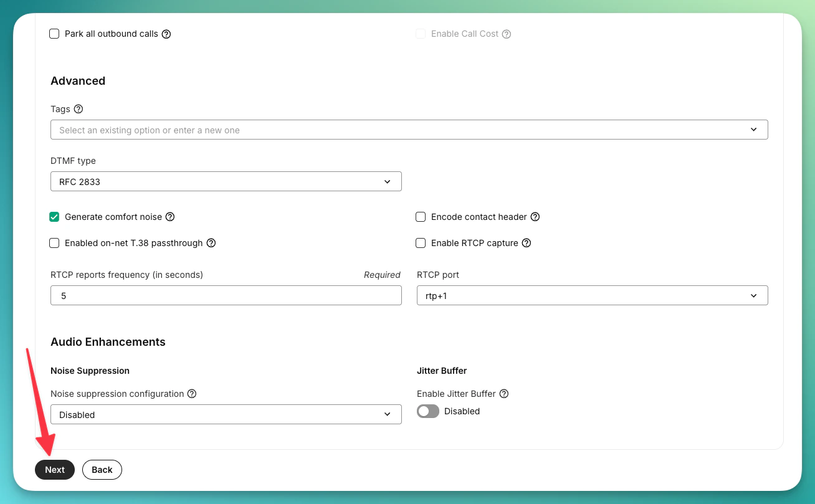
Task: Click the Next button
Action: pyautogui.click(x=54, y=470)
